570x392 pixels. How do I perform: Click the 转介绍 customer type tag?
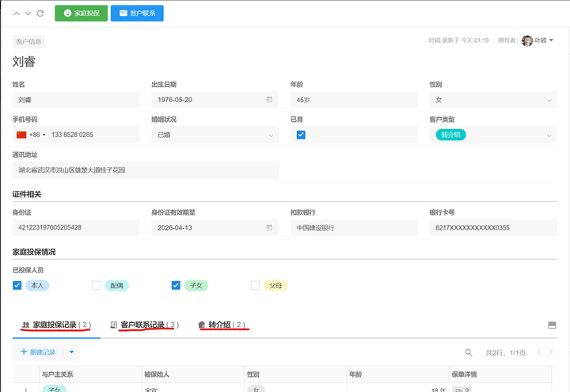(x=450, y=135)
